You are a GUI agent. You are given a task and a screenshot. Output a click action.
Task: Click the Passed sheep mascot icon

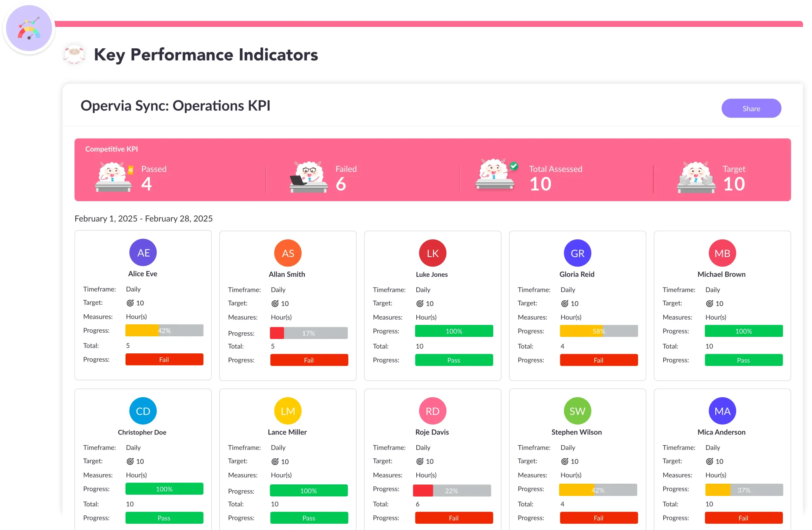tap(113, 177)
